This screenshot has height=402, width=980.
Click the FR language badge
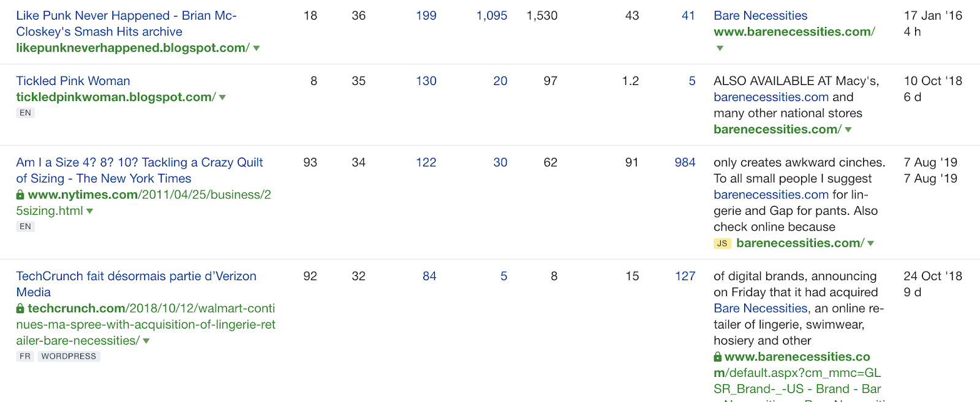[x=24, y=356]
